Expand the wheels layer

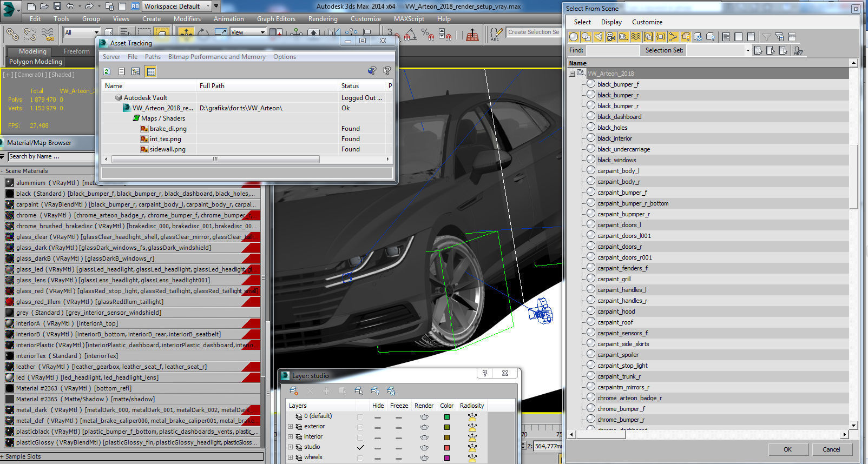click(290, 458)
